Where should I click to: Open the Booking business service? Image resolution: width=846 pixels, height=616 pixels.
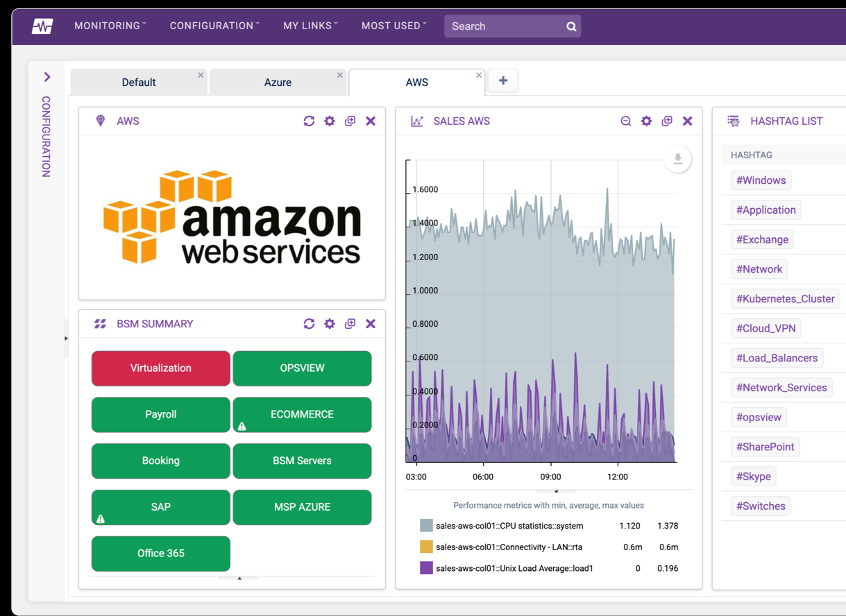click(161, 461)
